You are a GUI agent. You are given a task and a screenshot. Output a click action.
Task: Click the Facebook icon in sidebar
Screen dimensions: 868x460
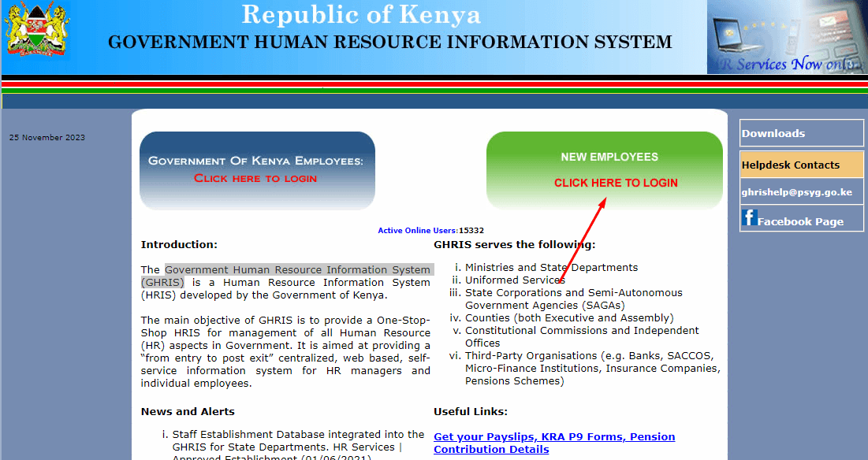tap(750, 218)
